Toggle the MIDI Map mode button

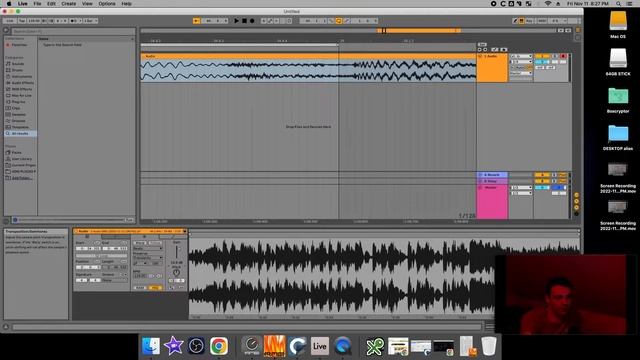542,21
